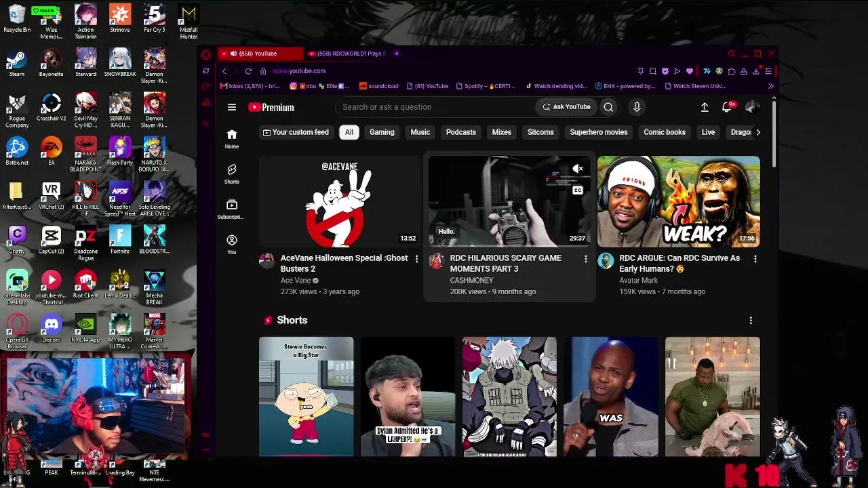Open CapCut from the desktop
This screenshot has width=868, height=488.
point(51,240)
